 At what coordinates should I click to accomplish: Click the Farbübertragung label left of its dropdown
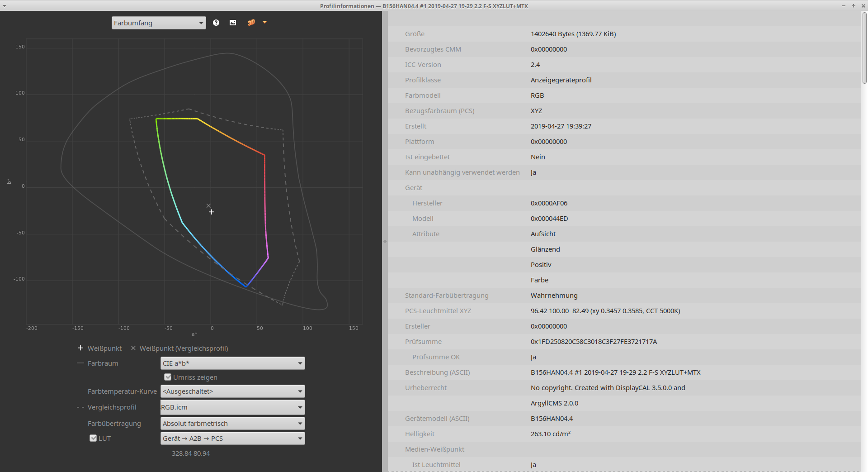(x=114, y=424)
